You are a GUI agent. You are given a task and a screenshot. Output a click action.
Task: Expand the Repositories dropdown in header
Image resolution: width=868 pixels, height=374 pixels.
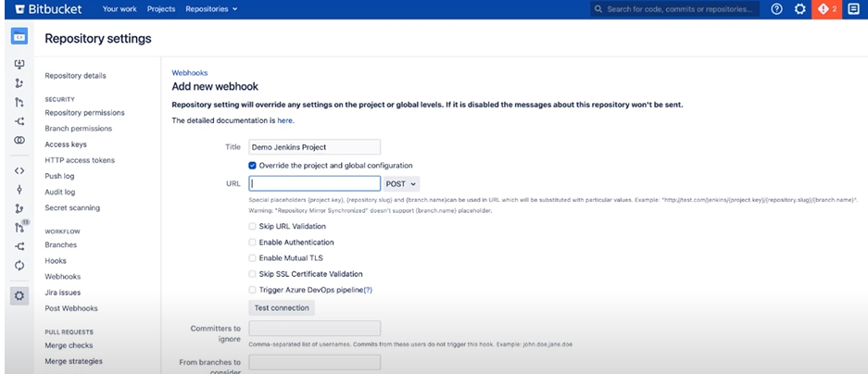[211, 9]
